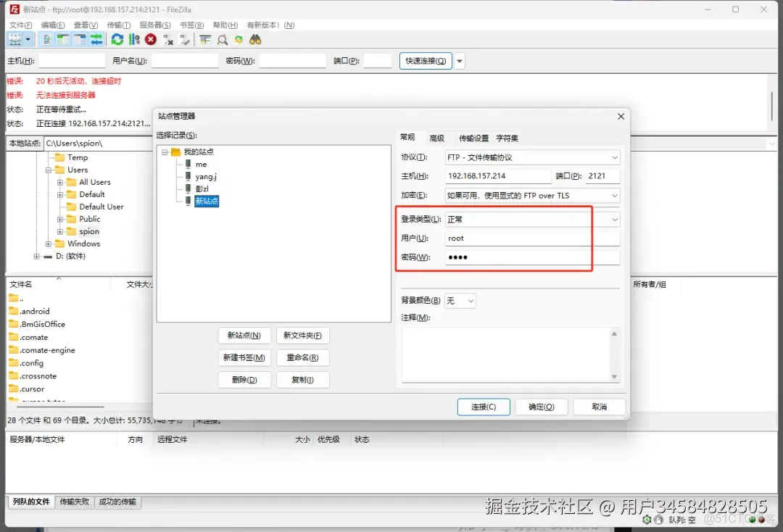This screenshot has height=532, width=783.
Task: Open the 服务器 menu
Action: tap(154, 24)
